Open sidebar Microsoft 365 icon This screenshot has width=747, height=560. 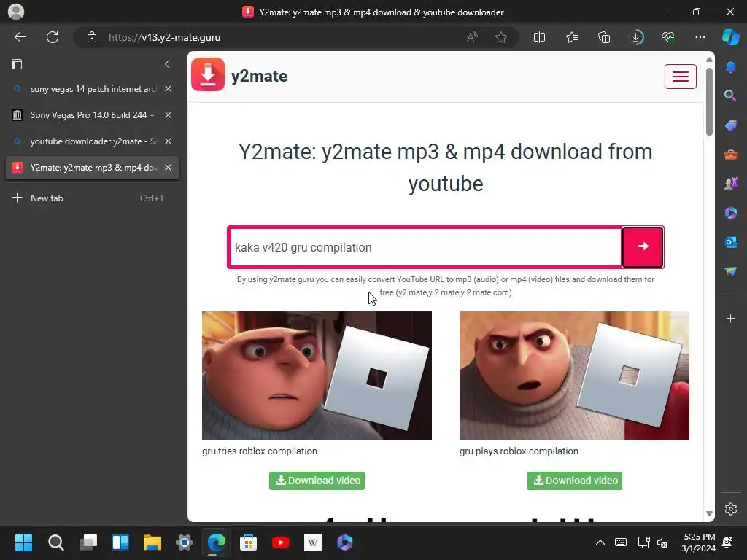pyautogui.click(x=731, y=212)
